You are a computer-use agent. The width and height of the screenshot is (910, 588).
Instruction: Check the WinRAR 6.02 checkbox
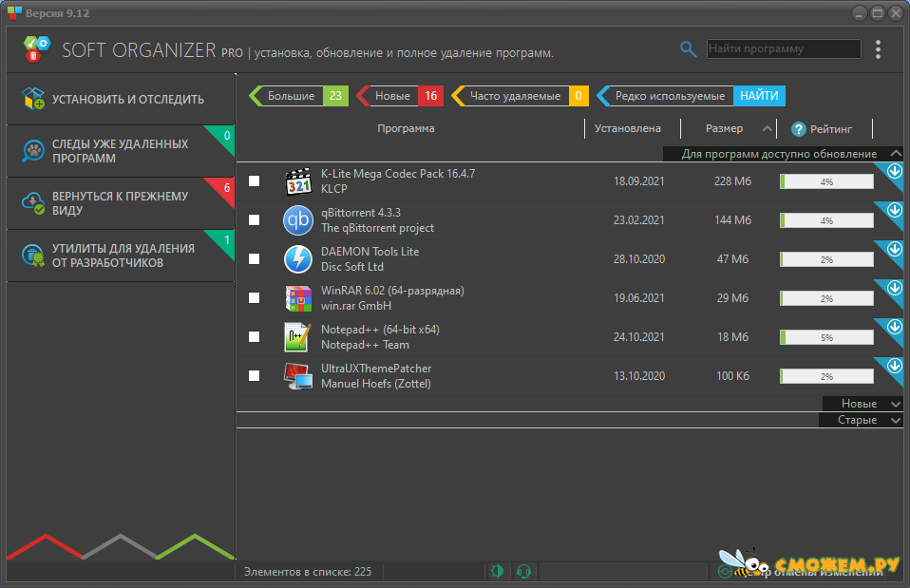click(254, 297)
